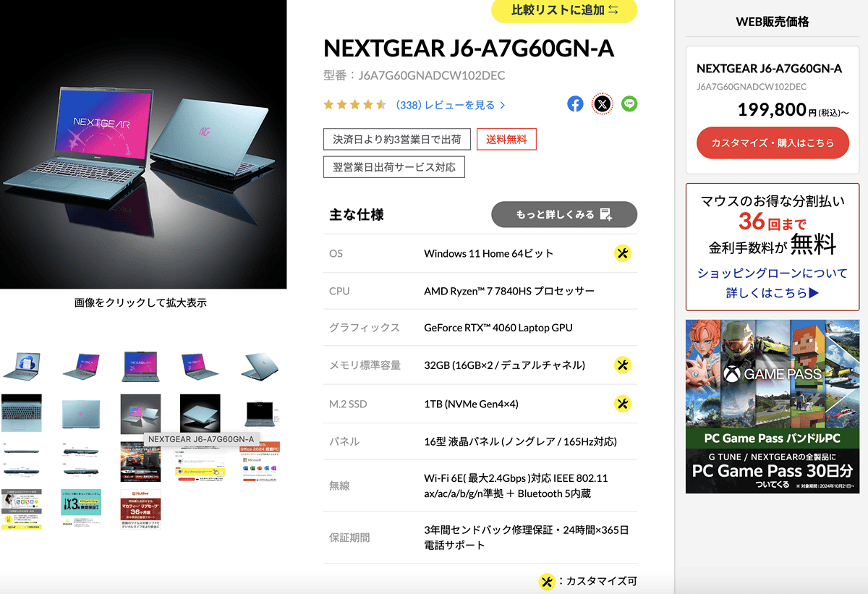Share the product via LINE
Screen dimensions: 868x594
point(629,104)
